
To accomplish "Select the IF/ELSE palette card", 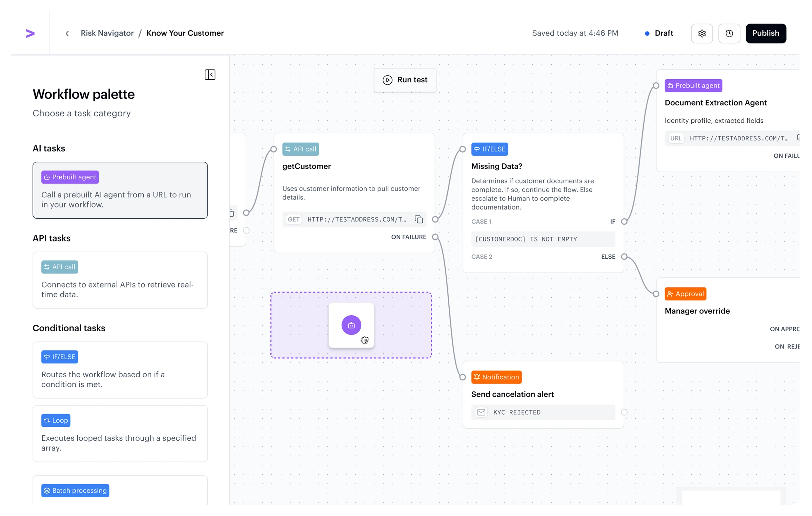I will point(120,370).
